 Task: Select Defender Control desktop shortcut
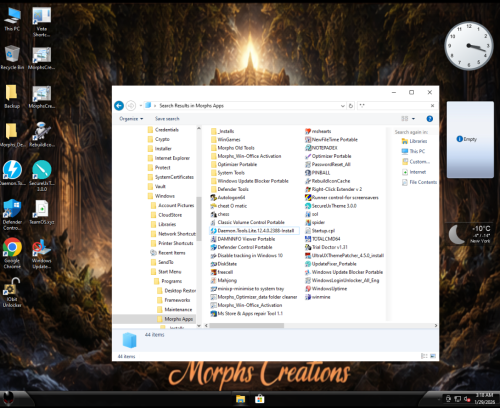[x=12, y=214]
